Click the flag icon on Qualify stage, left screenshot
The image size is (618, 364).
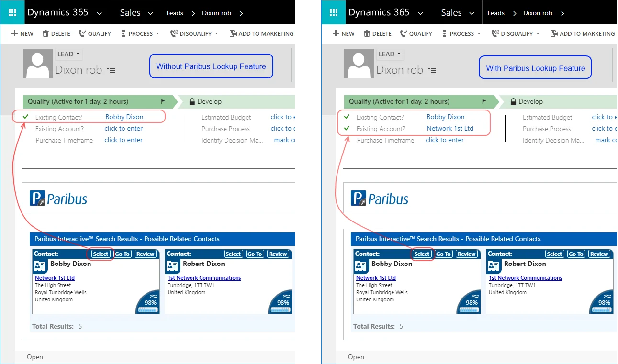point(163,101)
